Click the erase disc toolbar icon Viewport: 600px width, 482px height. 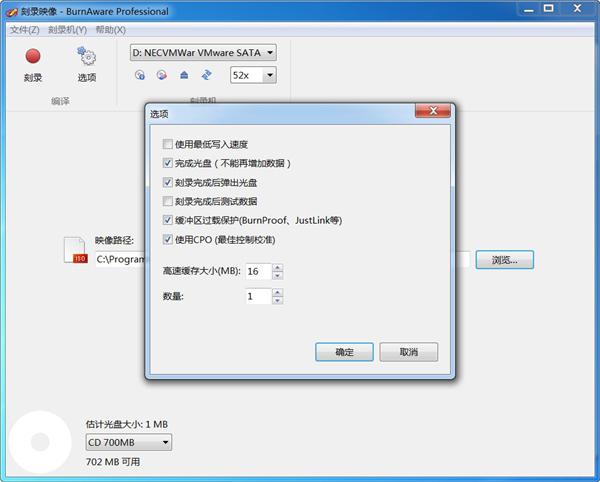(x=162, y=75)
